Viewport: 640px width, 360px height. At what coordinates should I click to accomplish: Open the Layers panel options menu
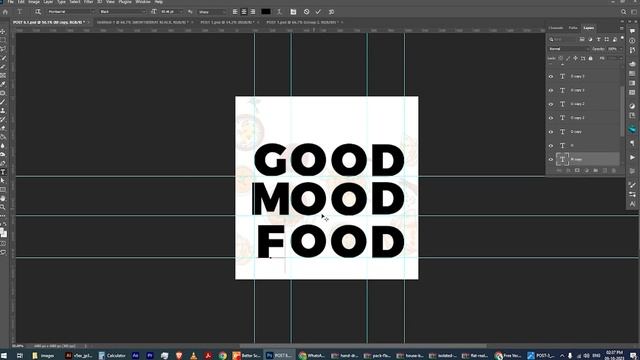[x=622, y=28]
